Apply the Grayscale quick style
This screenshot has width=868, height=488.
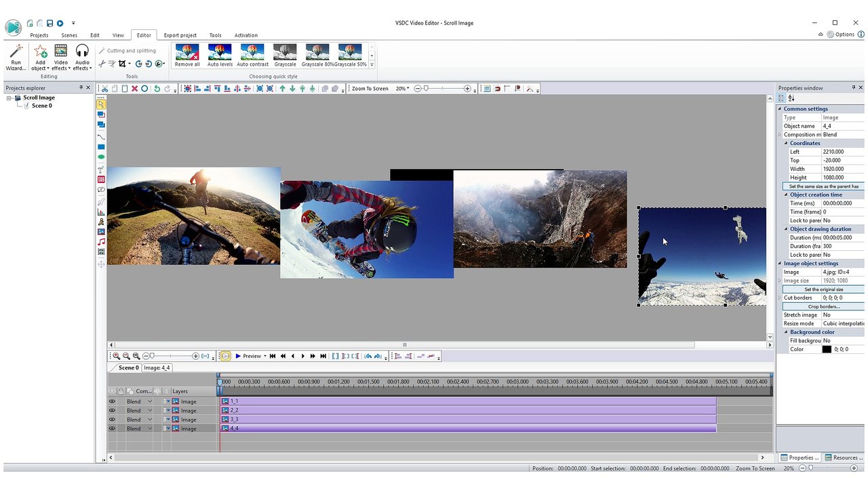point(285,56)
